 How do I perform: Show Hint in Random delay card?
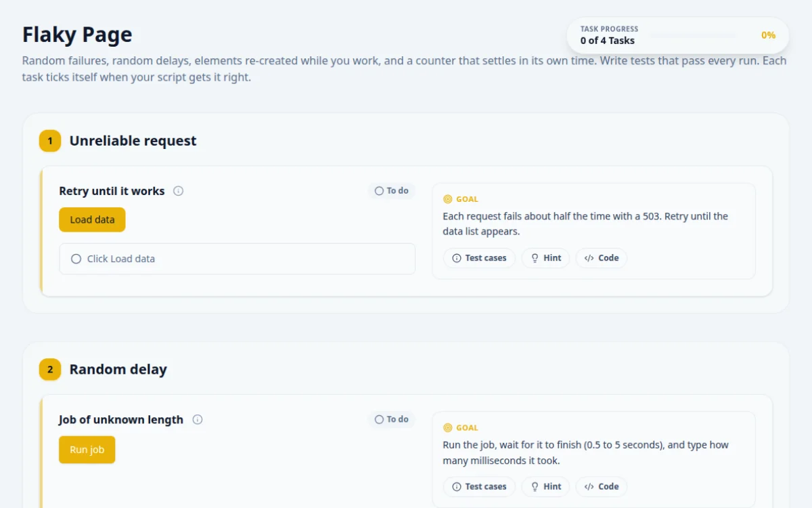tap(545, 486)
